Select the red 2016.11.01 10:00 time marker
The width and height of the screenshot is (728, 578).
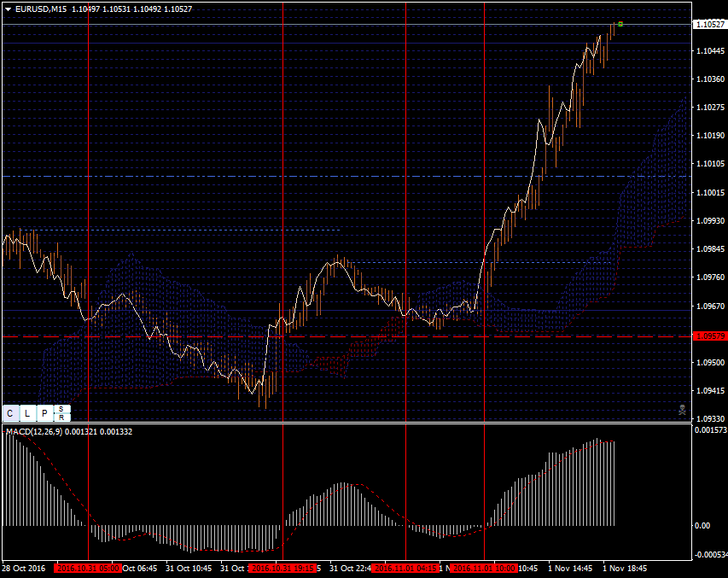pyautogui.click(x=483, y=568)
